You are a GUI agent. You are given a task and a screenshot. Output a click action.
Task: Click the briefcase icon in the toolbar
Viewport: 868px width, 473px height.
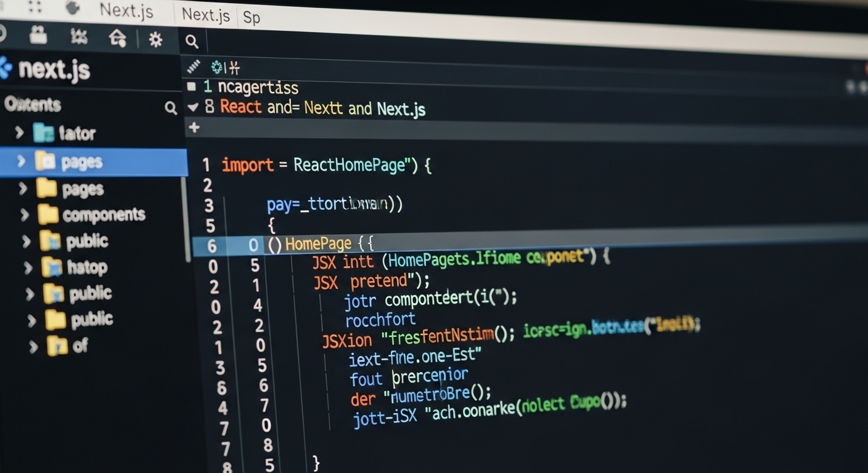[38, 36]
